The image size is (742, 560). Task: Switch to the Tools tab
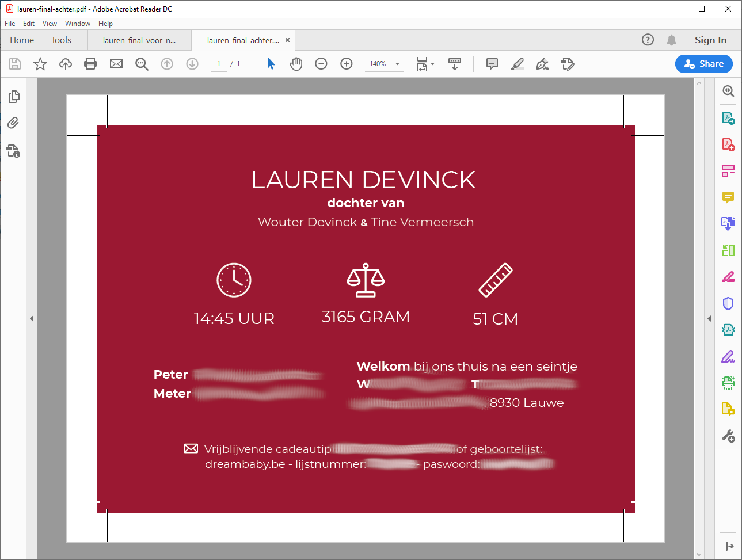(61, 40)
